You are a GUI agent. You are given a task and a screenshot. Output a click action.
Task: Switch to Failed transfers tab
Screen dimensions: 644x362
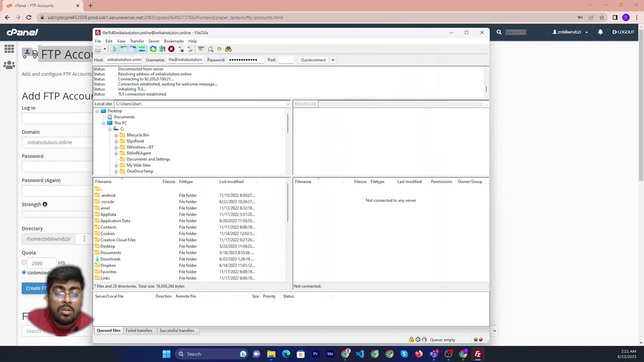point(139,330)
